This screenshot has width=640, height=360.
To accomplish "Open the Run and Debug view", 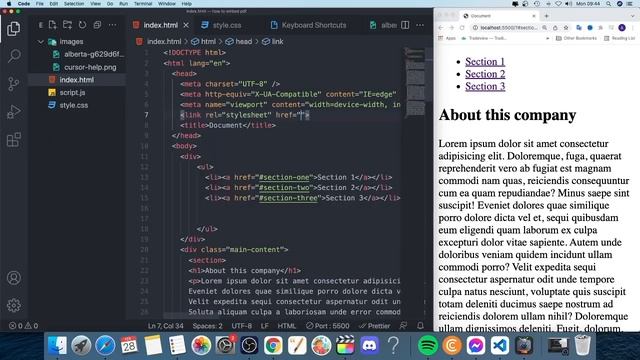I will (13, 111).
